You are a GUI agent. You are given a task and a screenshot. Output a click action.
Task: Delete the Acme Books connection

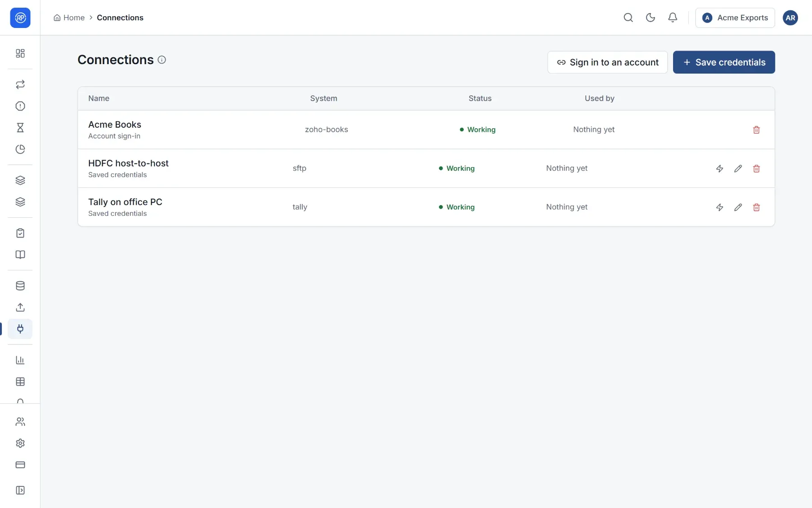(757, 130)
